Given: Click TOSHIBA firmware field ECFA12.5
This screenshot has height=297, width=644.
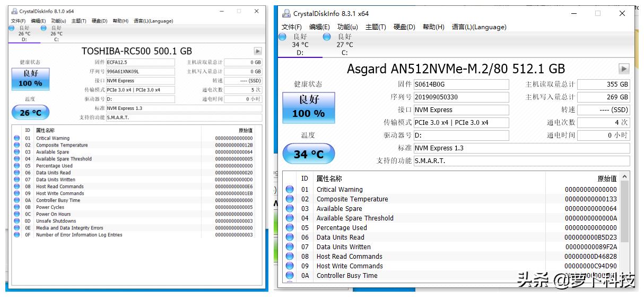Looking at the screenshot, I should coord(140,62).
